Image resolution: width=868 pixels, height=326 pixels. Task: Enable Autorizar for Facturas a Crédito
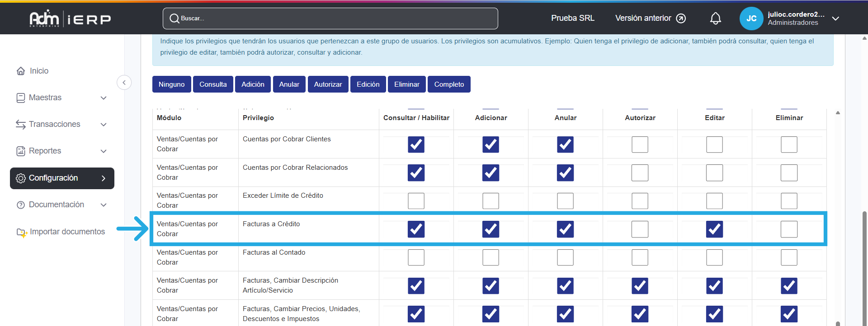coord(640,229)
